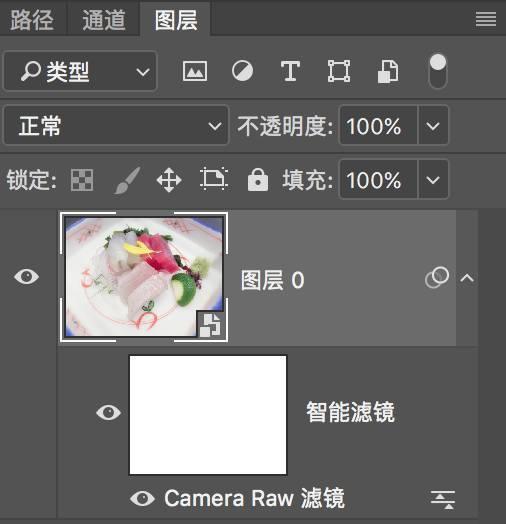Open Camera Raw filter blending options icon
The height and width of the screenshot is (524, 506).
443,500
